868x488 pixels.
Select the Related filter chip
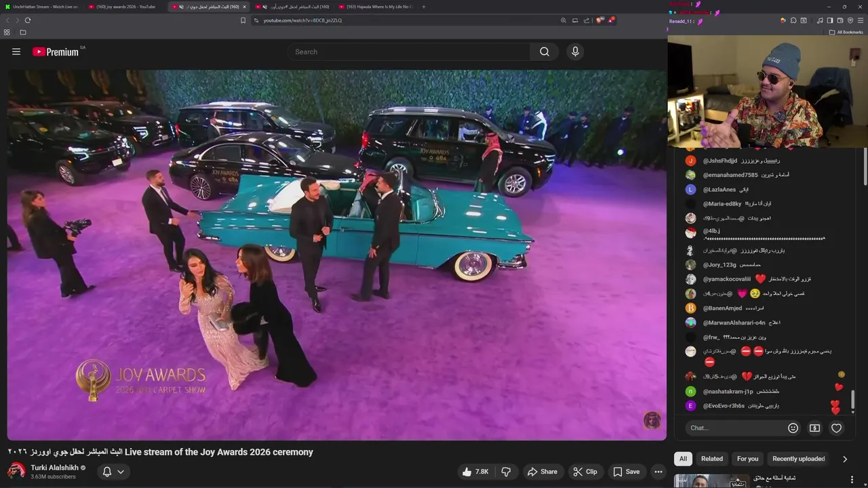712,459
